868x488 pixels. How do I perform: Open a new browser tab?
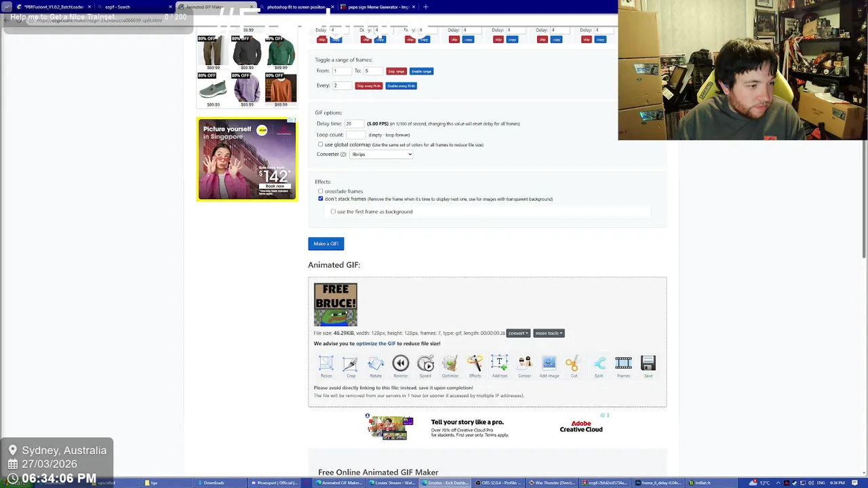(x=425, y=7)
